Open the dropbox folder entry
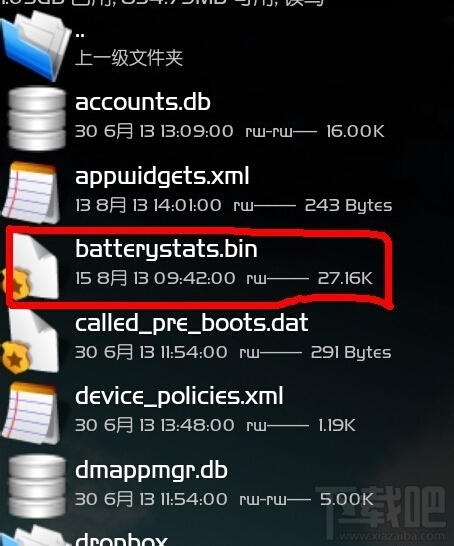The image size is (454, 546). [x=122, y=539]
